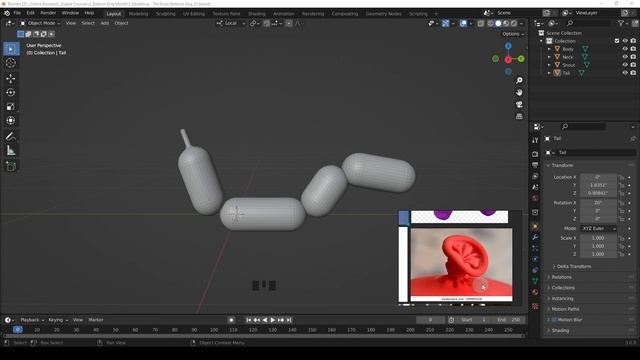Screen dimensions: 640x360
Task: Open the Physics properties tab
Action: pos(535,259)
